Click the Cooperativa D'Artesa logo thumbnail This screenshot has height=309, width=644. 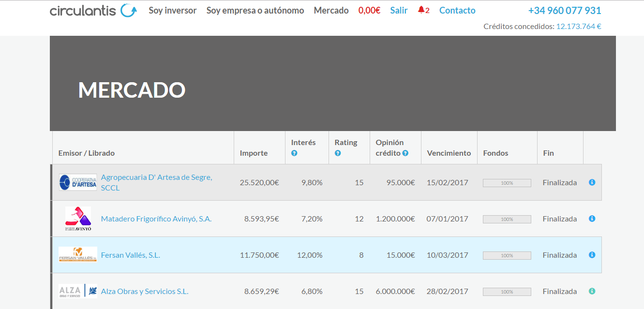coord(78,182)
